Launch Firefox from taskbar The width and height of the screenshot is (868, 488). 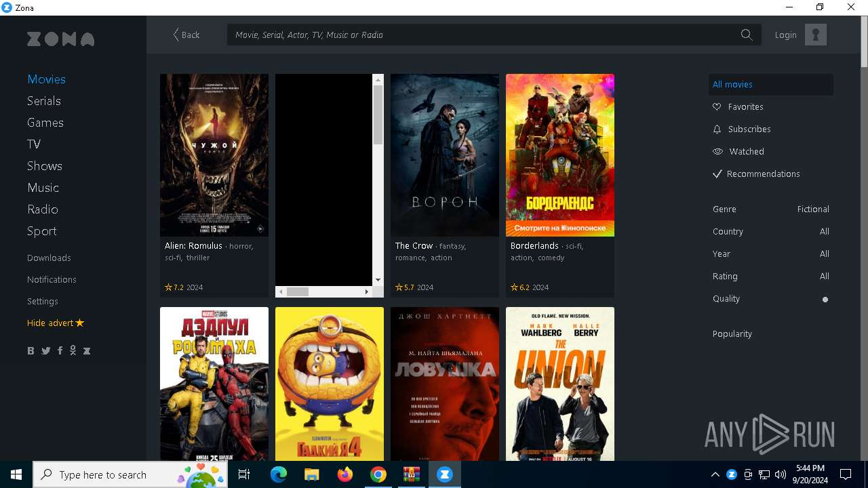pos(345,474)
